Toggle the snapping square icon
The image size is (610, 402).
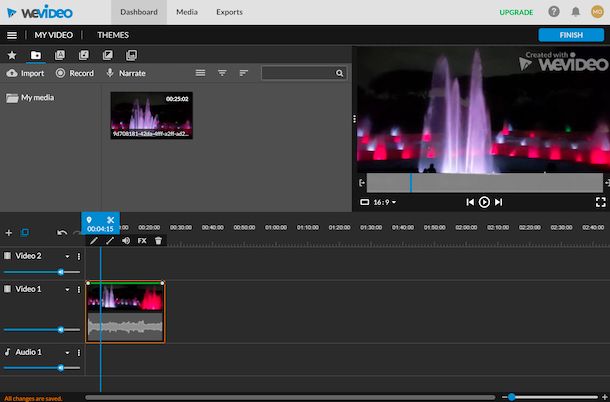(25, 232)
